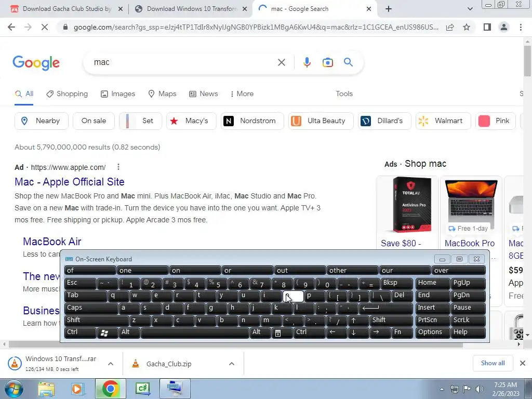Screen dimensions: 532x399
Task: Bookmark this page with the star
Action: (467, 27)
